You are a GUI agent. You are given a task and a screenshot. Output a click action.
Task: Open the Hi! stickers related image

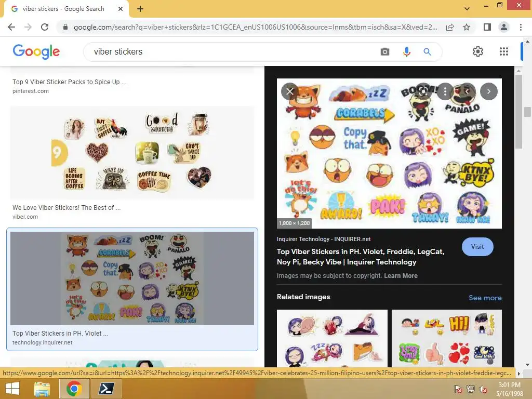pyautogui.click(x=446, y=338)
